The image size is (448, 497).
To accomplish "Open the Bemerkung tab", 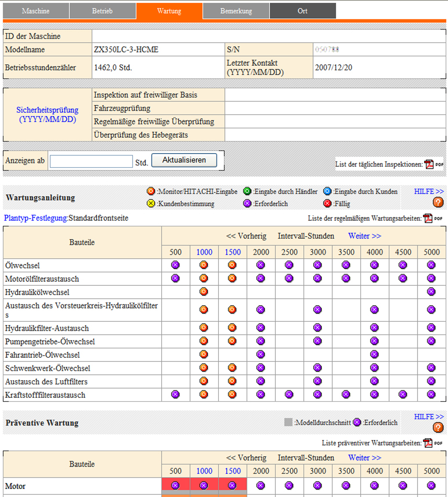I will [x=236, y=11].
